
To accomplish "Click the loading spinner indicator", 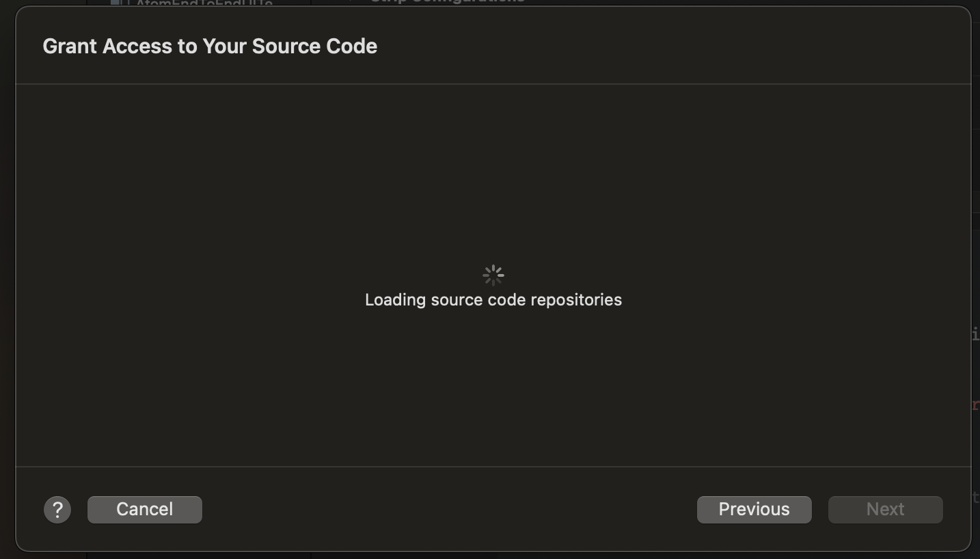I will [493, 275].
